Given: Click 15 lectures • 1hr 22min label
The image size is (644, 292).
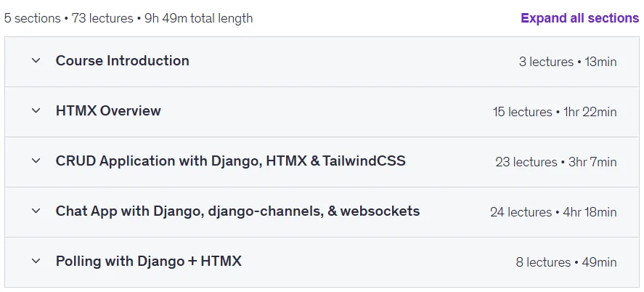Looking at the screenshot, I should click(555, 112).
